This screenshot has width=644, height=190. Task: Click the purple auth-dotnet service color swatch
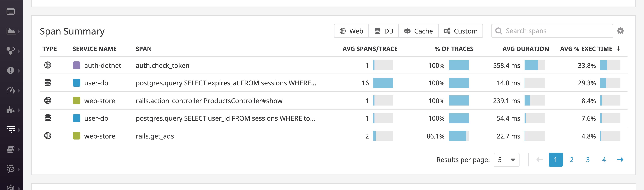[77, 65]
